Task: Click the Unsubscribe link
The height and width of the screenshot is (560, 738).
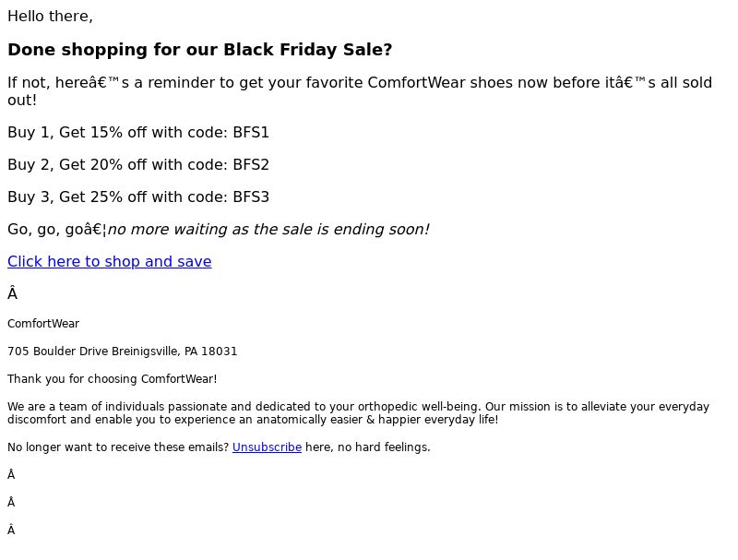Action: [267, 447]
